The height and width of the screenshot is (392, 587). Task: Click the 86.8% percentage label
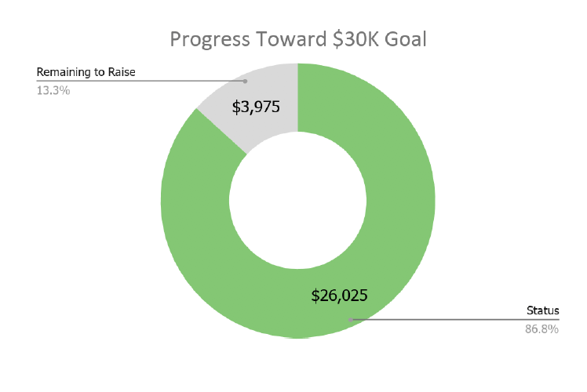click(x=541, y=329)
